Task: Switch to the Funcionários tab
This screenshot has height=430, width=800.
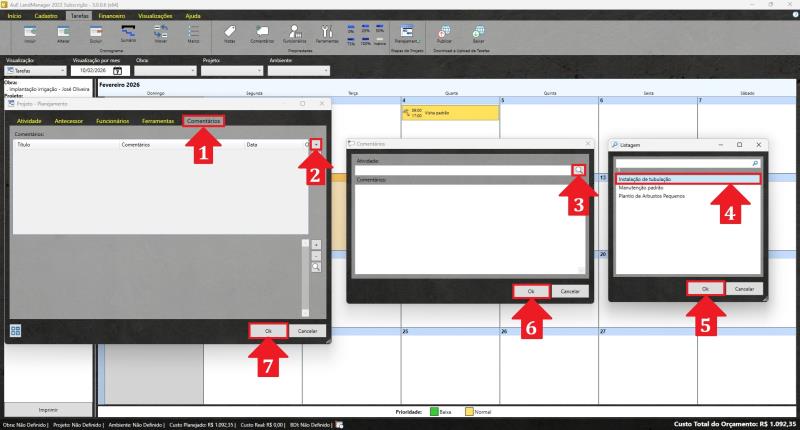Action: click(112, 120)
